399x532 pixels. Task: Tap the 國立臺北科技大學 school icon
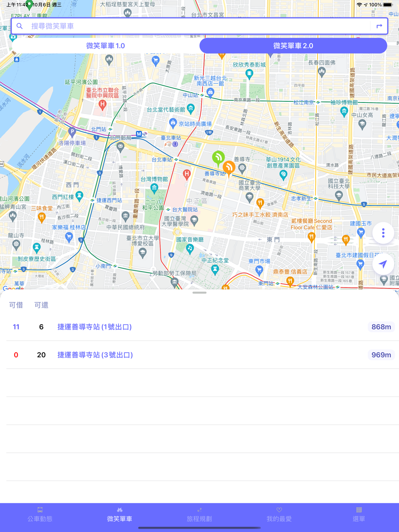coord(339,195)
